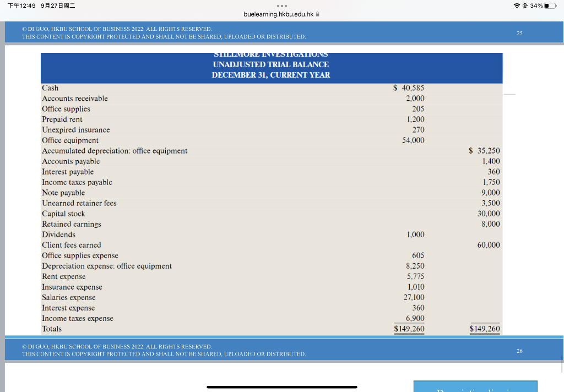Tap the final total $149,260 on the right

point(484,329)
